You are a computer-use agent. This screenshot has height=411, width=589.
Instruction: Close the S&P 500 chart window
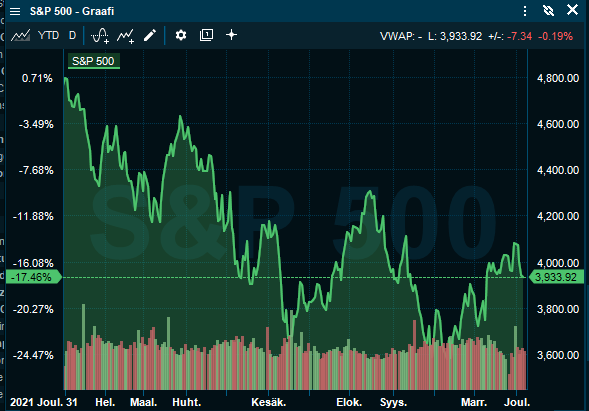tap(572, 10)
